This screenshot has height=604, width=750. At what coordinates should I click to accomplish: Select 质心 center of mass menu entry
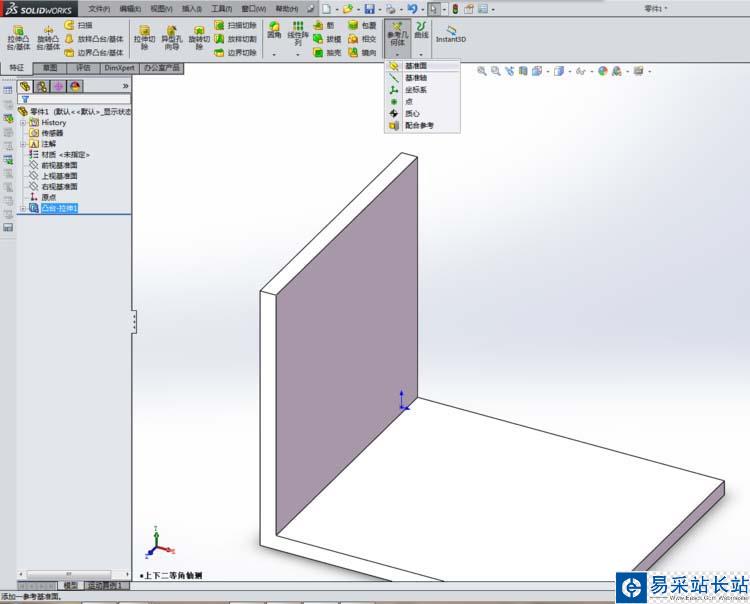pos(422,113)
